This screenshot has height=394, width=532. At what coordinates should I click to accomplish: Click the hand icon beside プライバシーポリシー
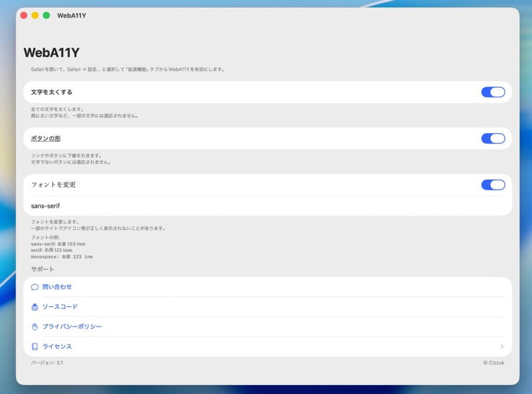(35, 327)
